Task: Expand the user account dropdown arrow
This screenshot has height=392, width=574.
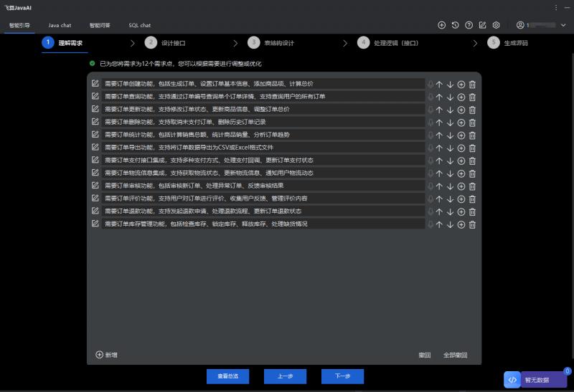Action: point(562,25)
